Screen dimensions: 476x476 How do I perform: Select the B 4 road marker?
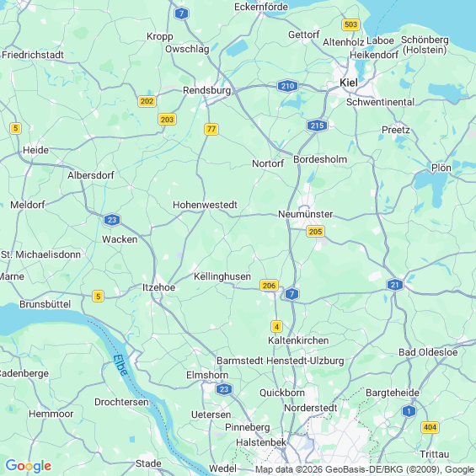pyautogui.click(x=276, y=327)
